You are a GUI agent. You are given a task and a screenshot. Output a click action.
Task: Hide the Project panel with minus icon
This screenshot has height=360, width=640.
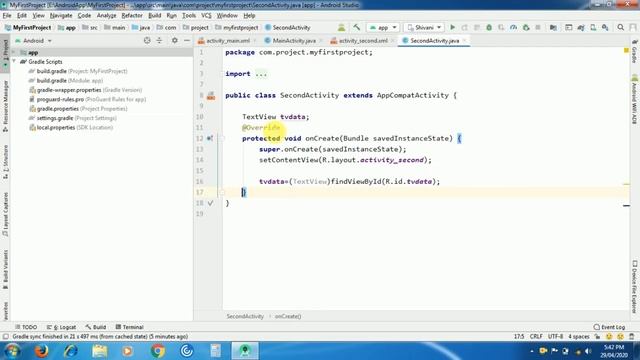click(187, 40)
